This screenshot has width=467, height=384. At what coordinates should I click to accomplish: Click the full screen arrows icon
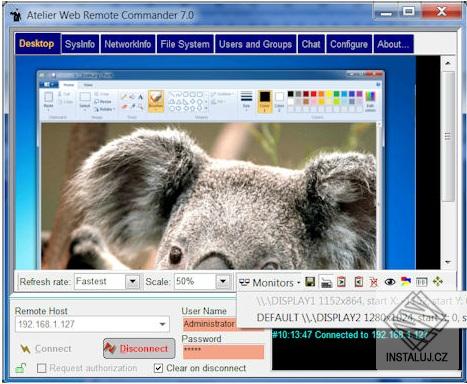[x=438, y=281]
